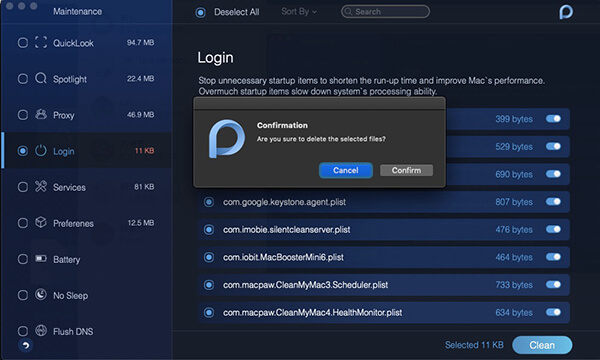The image size is (600, 360).
Task: Click the Login power icon
Action: pos(41,151)
